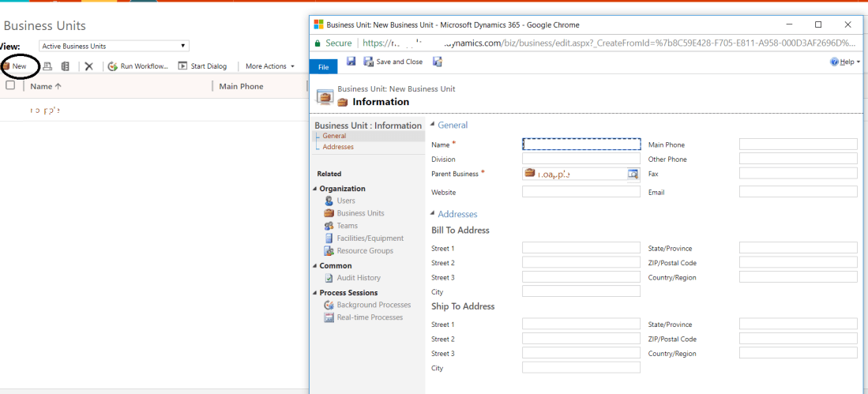This screenshot has height=394, width=868.
Task: Collapse the Process Sessions group
Action: [x=314, y=293]
